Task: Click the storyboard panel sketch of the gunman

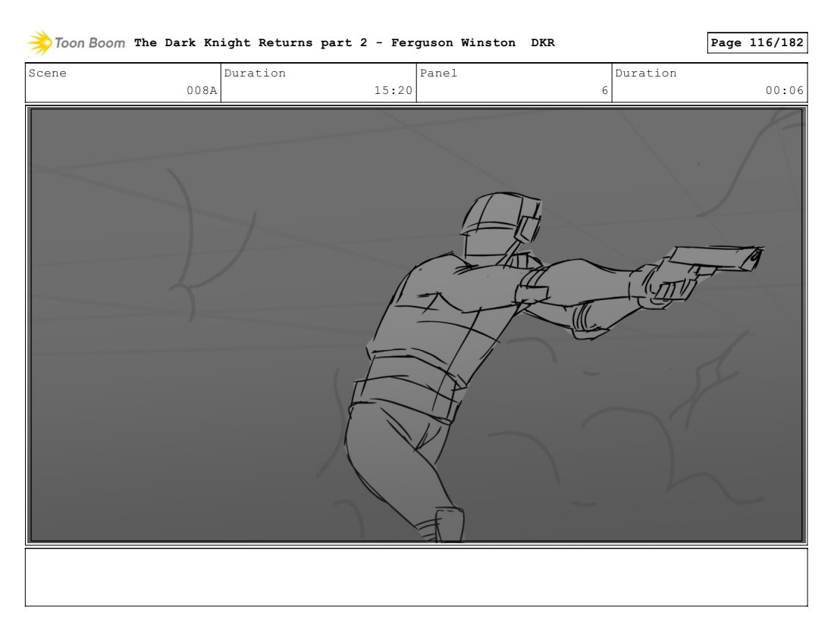Action: (x=416, y=325)
